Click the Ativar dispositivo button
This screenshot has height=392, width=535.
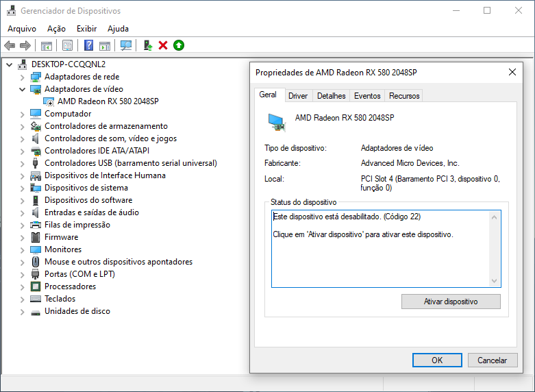pos(451,302)
